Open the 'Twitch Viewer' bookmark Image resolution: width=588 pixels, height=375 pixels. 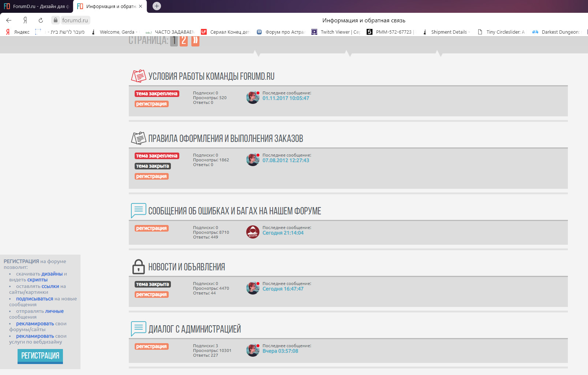[x=336, y=32]
